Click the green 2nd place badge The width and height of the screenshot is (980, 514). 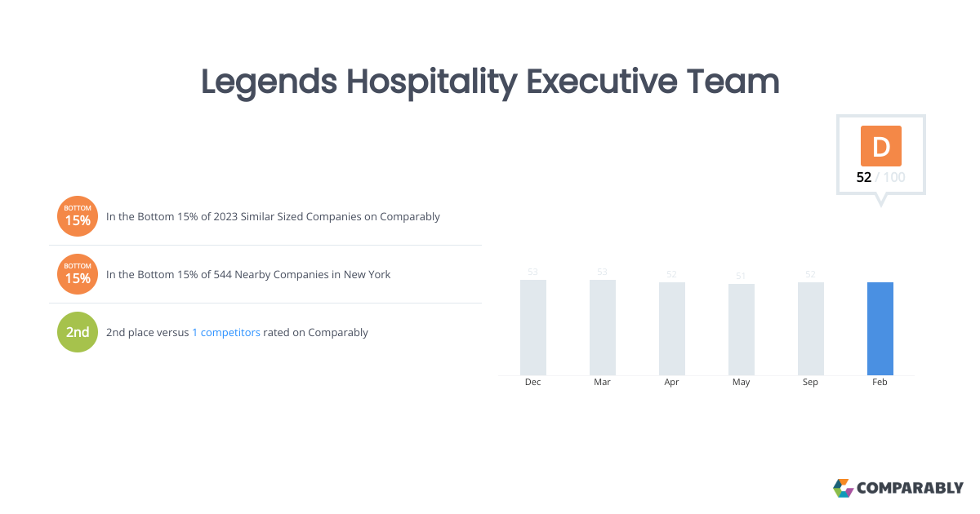point(78,332)
